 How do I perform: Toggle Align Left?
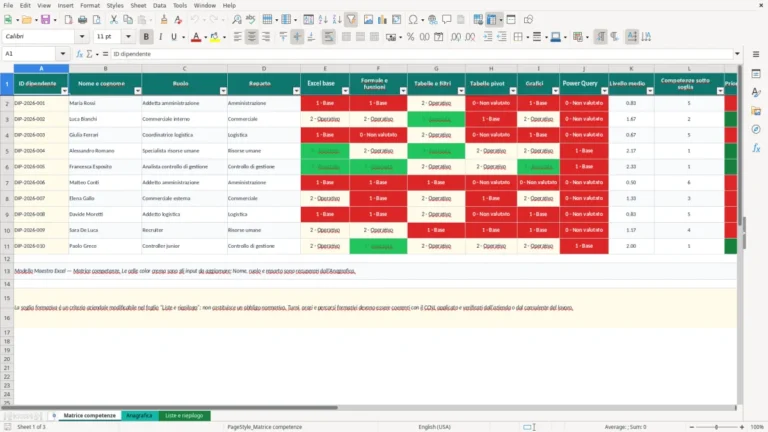[238, 37]
